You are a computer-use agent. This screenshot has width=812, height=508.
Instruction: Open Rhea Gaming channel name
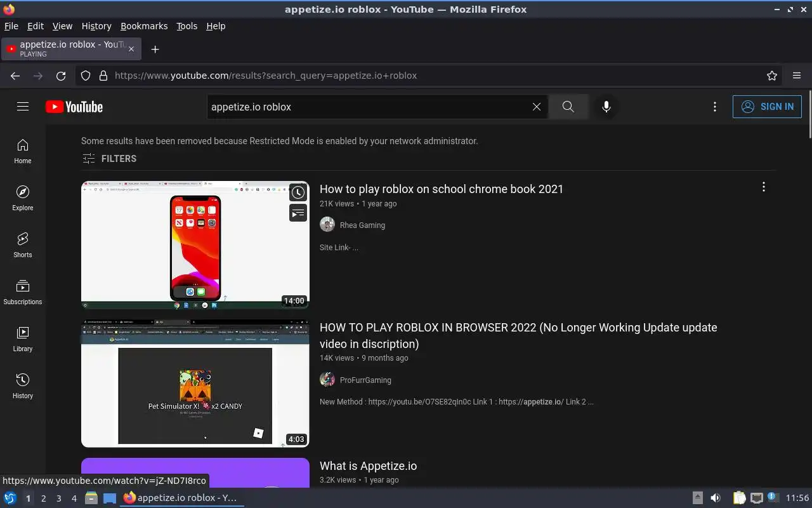point(362,225)
